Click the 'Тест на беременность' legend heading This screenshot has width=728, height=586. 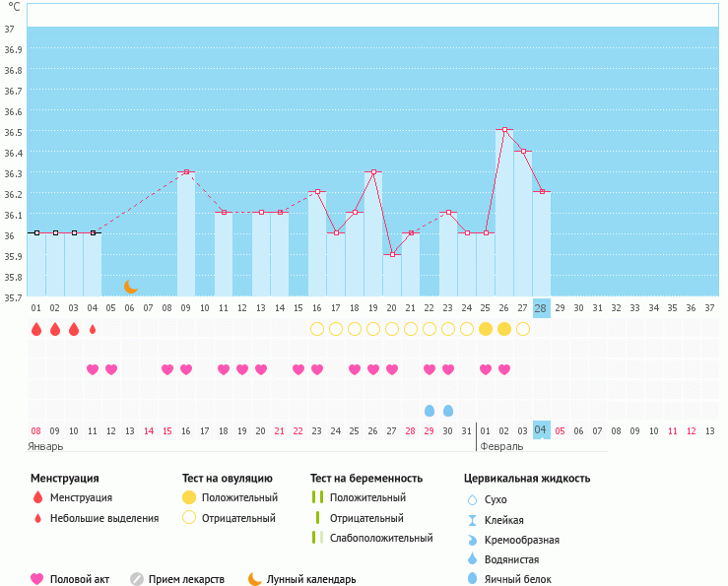point(365,479)
